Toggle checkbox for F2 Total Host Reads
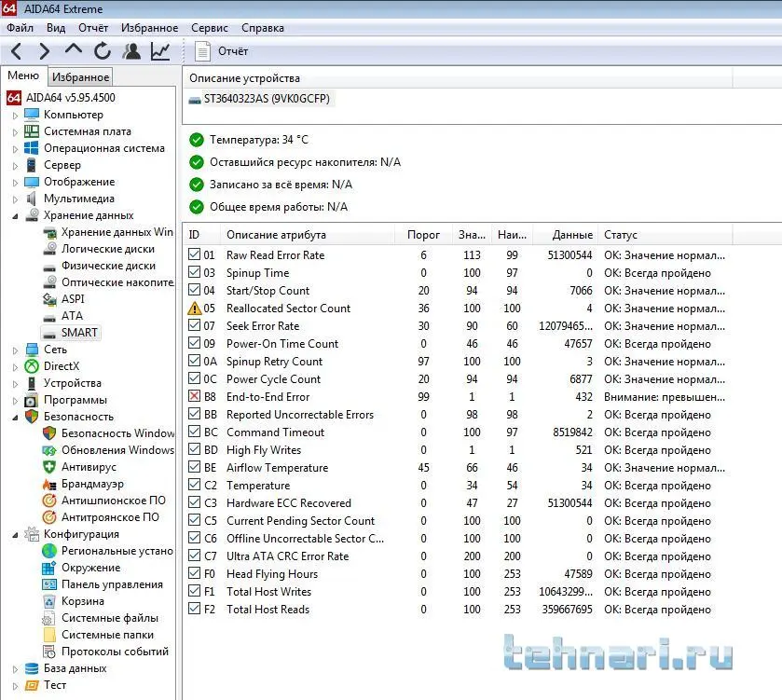 [194, 609]
